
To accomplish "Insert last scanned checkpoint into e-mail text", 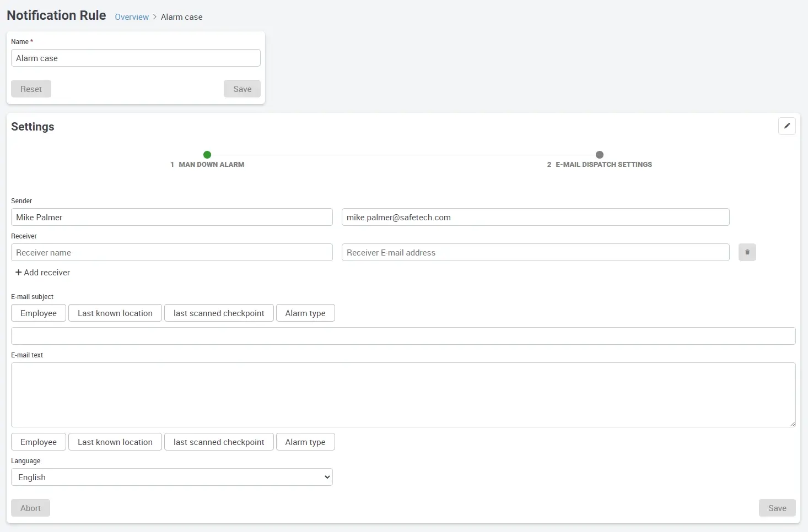I will 219,442.
